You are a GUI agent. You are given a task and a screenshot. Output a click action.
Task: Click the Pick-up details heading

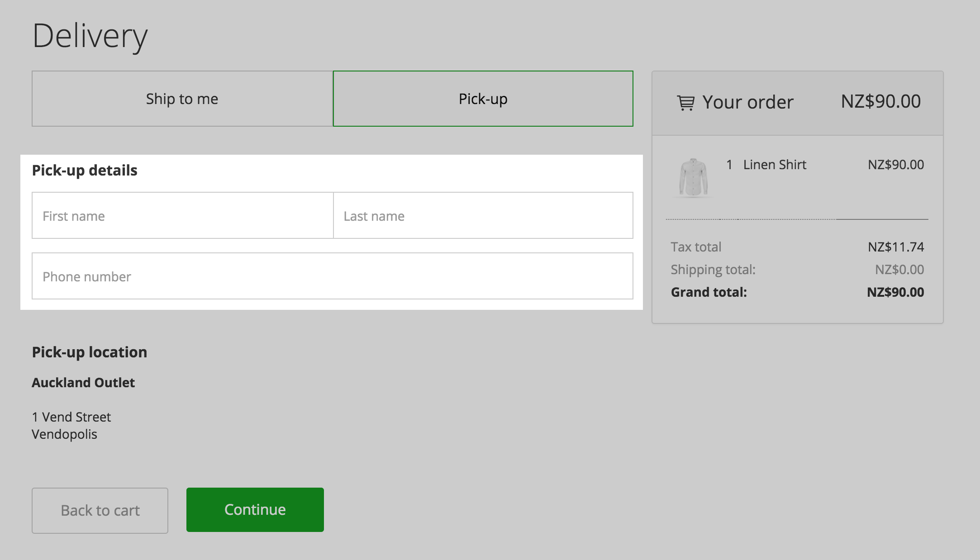tap(85, 171)
